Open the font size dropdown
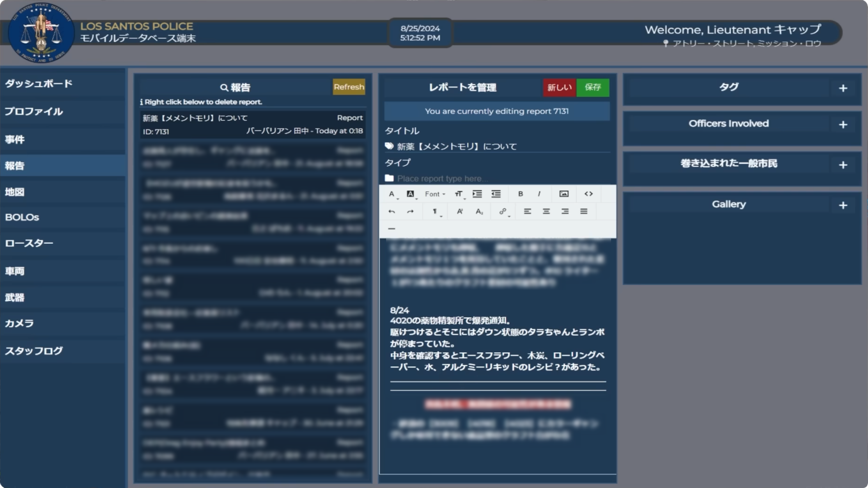Viewport: 868px width, 488px height. pyautogui.click(x=459, y=194)
